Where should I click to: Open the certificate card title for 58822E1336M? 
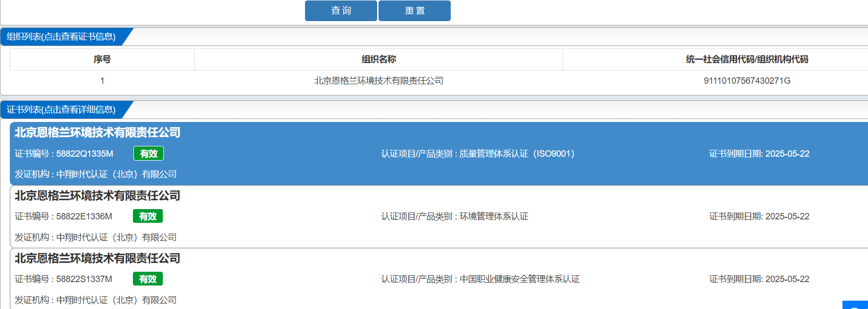click(x=98, y=196)
